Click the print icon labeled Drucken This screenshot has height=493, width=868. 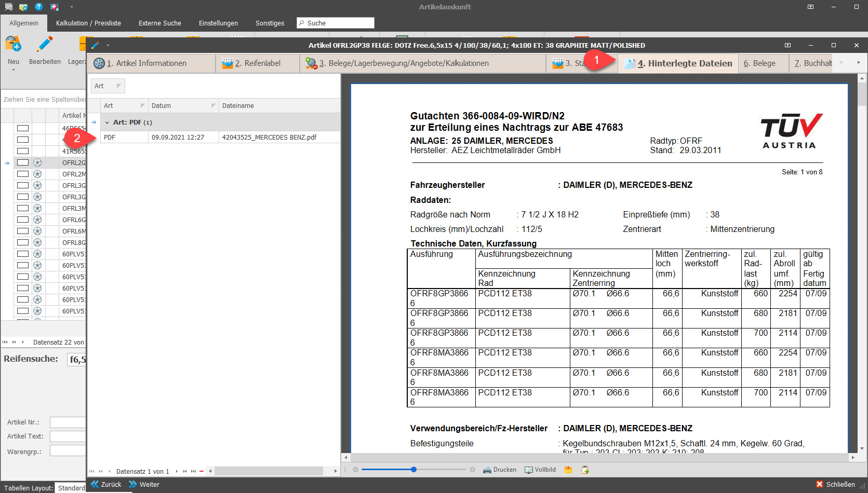click(487, 470)
